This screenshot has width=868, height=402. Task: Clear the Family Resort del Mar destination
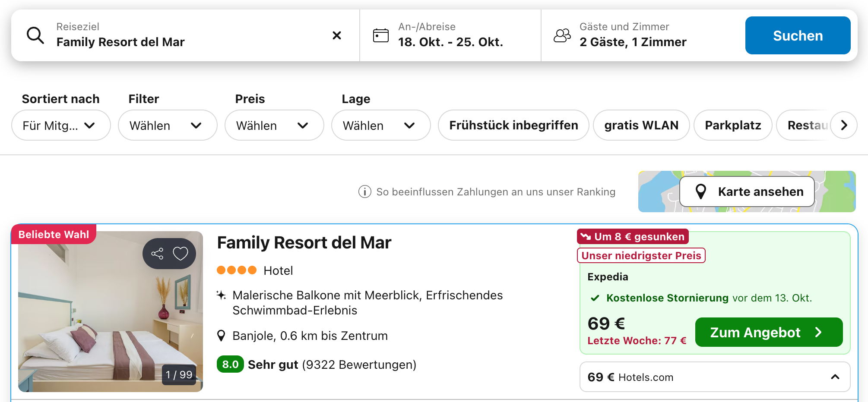(337, 35)
